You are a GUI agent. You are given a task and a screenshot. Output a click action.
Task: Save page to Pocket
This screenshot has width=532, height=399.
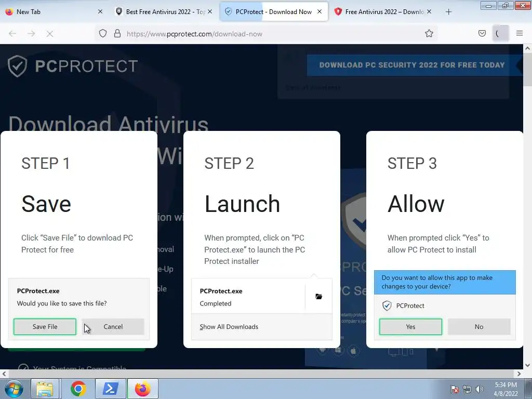482,34
